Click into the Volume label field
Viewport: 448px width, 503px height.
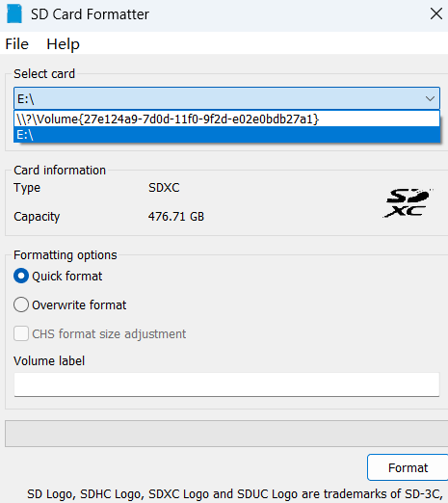click(226, 384)
